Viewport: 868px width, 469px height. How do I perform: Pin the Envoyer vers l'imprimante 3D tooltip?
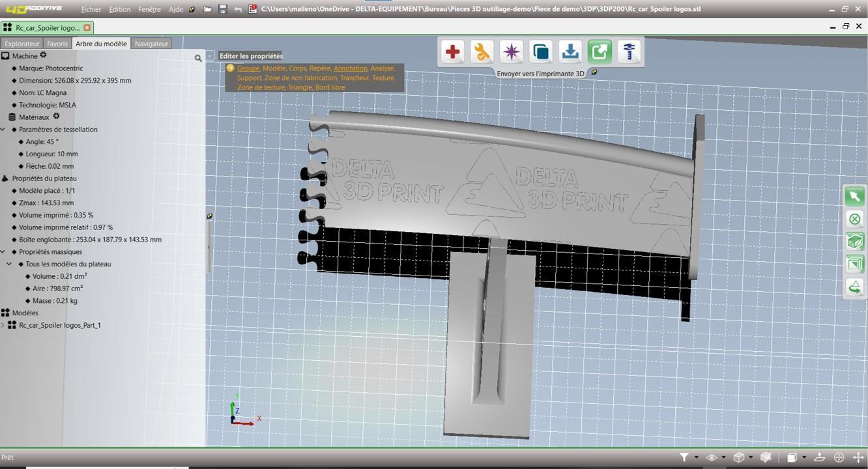click(594, 72)
